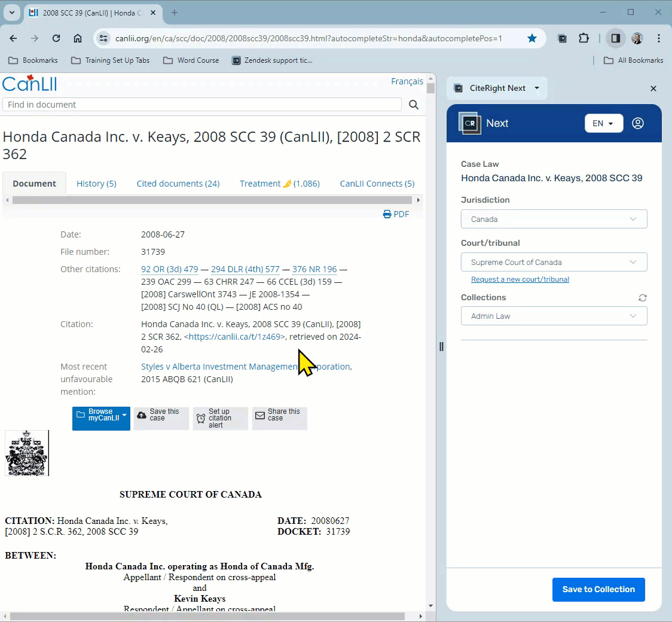Image resolution: width=672 pixels, height=622 pixels.
Task: Go to the CanLII home logo
Action: click(29, 83)
